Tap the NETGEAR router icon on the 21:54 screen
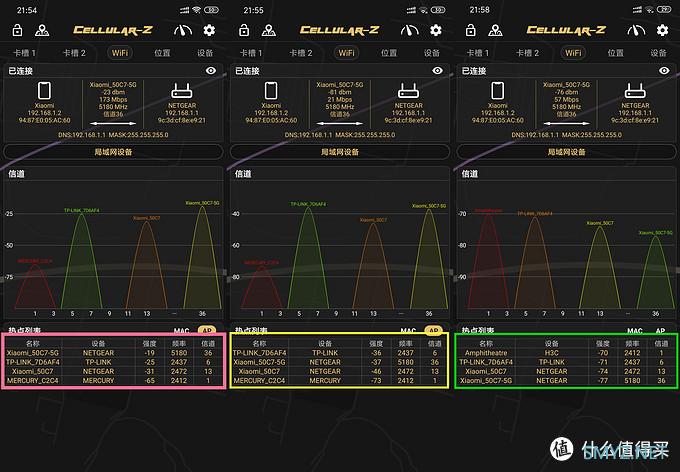The width and height of the screenshot is (680, 472). (x=182, y=91)
